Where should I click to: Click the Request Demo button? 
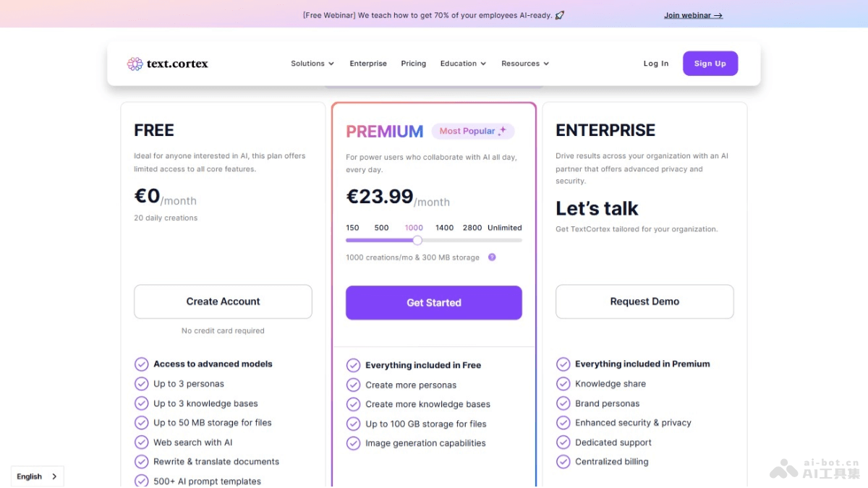click(644, 301)
